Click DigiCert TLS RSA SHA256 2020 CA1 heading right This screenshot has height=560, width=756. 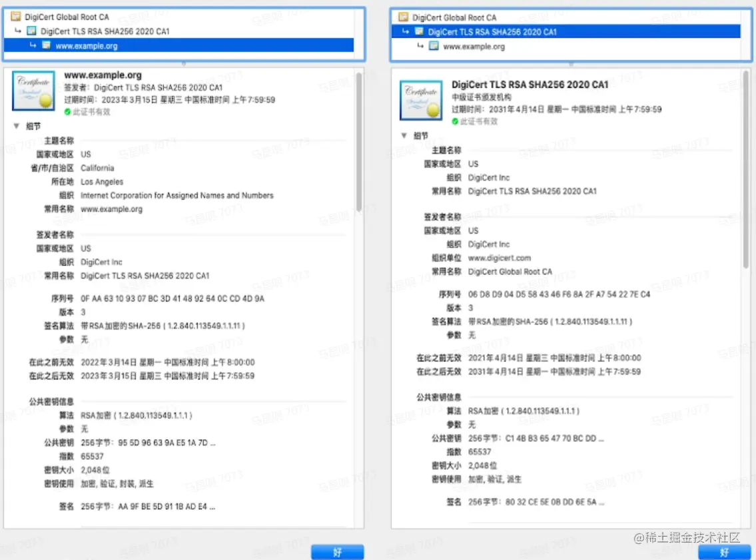click(530, 85)
